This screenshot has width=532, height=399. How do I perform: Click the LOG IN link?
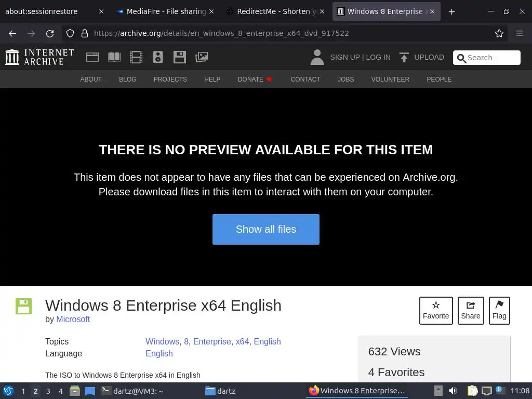click(378, 57)
